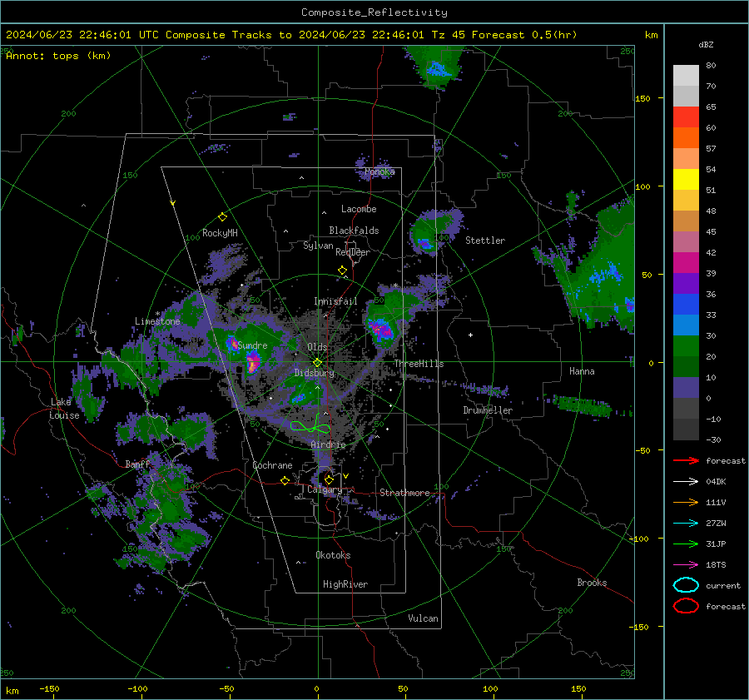Click the Blackfalds city label

point(354,231)
